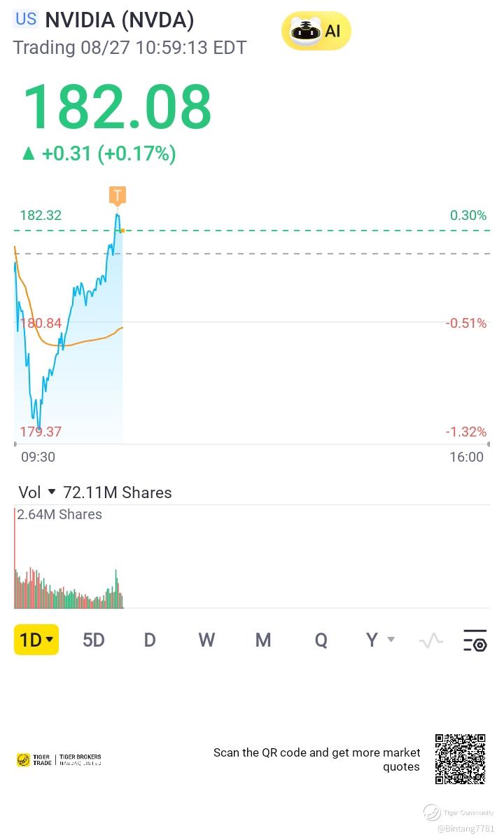Image resolution: width=504 pixels, height=840 pixels.
Task: Select the D daily chart tab
Action: point(150,640)
